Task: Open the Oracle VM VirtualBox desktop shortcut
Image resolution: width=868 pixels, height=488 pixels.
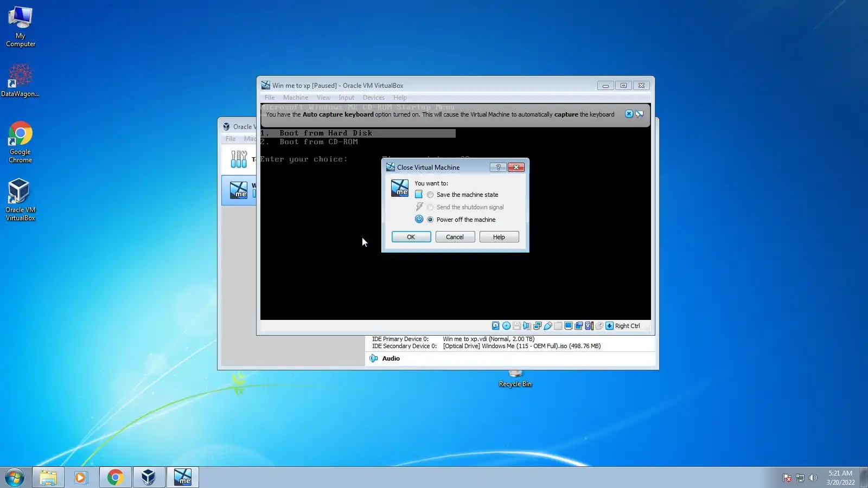Action: [x=21, y=200]
